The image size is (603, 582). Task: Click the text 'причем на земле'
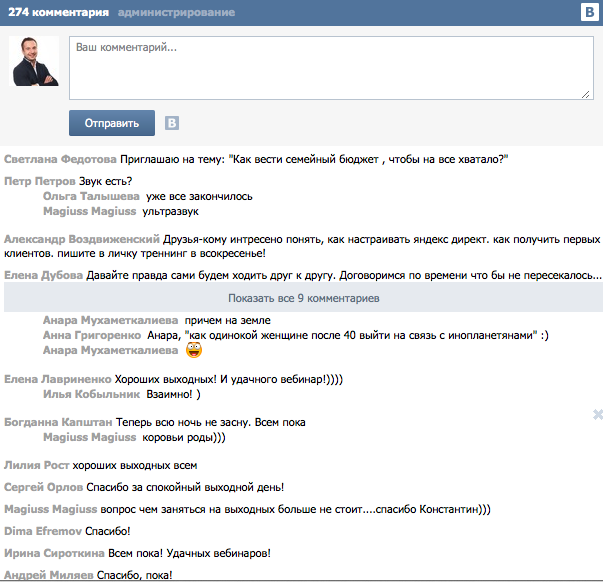click(228, 320)
